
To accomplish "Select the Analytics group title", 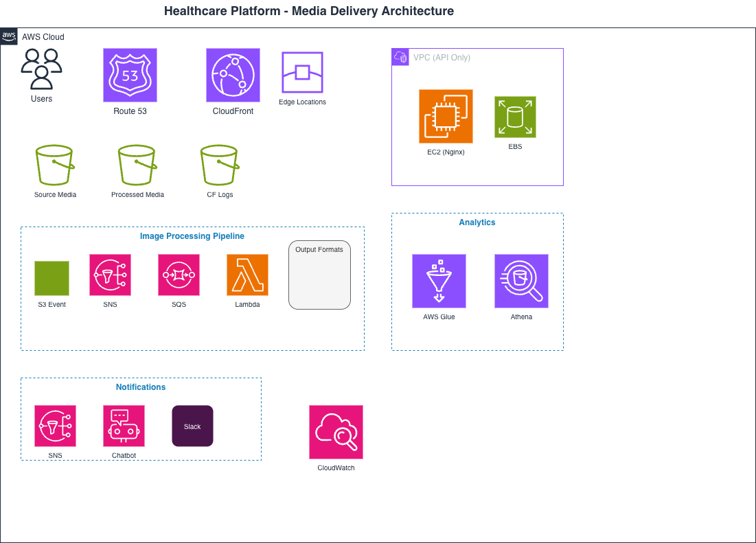I will tap(477, 222).
